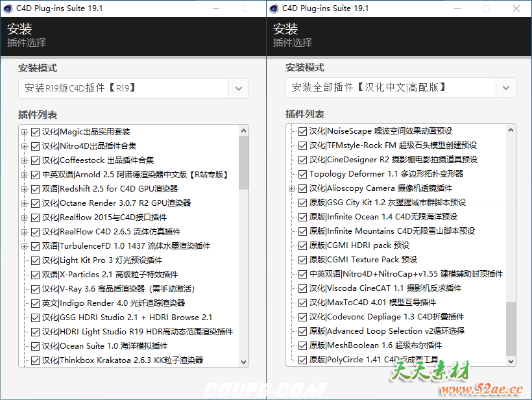Viewport: 532px width, 400px height.
Task: Toggle the TFMstyle-Rock FM checkbox
Action: 302,145
